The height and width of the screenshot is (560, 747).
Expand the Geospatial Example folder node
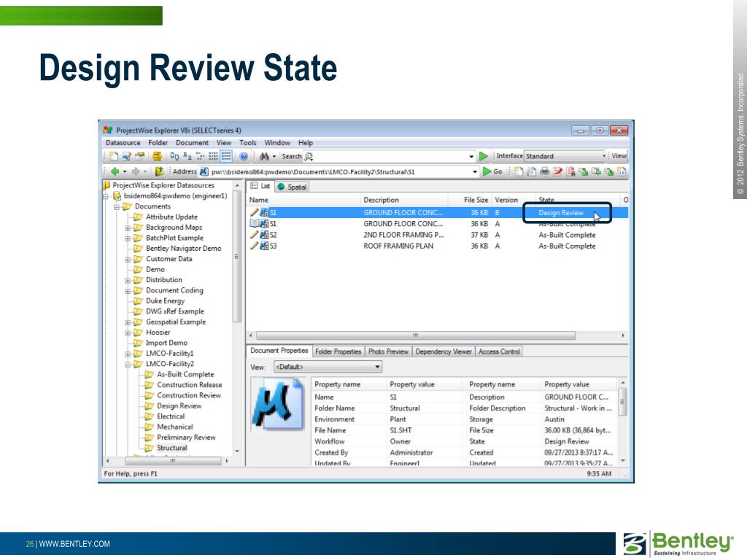[x=128, y=322]
